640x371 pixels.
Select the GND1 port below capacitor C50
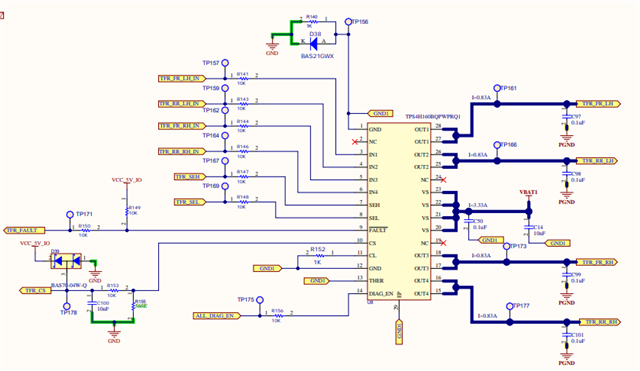pyautogui.click(x=491, y=240)
